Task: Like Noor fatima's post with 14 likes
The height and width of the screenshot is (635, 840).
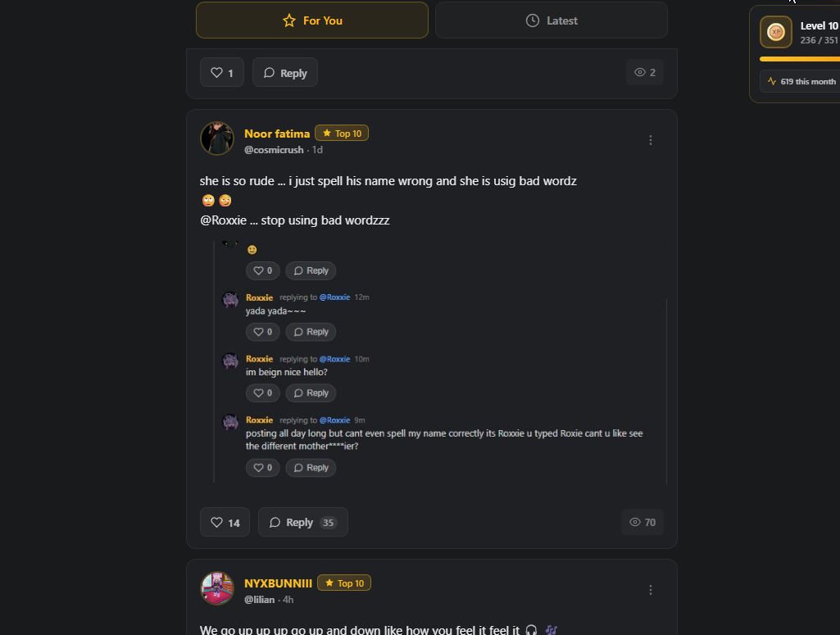Action: [x=225, y=522]
